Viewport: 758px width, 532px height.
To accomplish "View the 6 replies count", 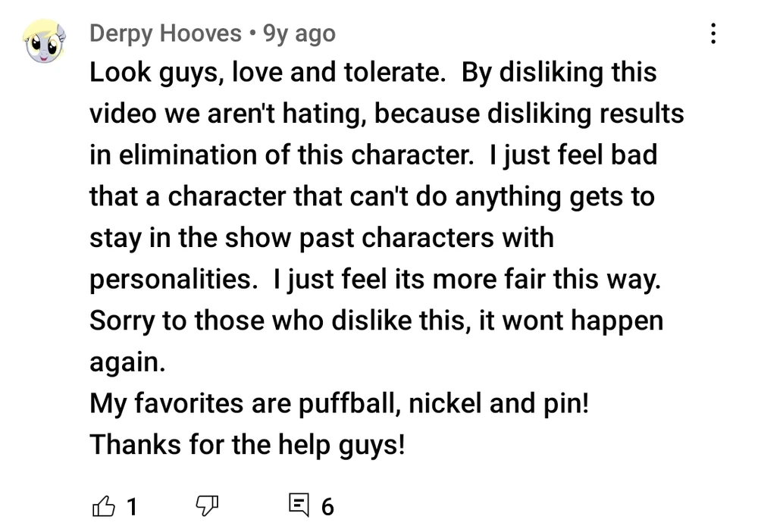I will [x=327, y=505].
